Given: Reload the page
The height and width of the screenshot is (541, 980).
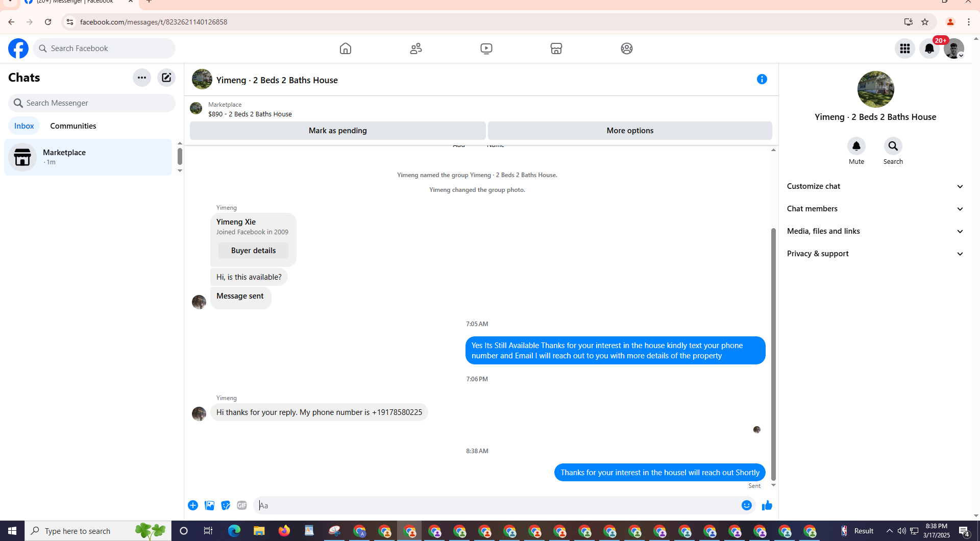Looking at the screenshot, I should tap(48, 22).
